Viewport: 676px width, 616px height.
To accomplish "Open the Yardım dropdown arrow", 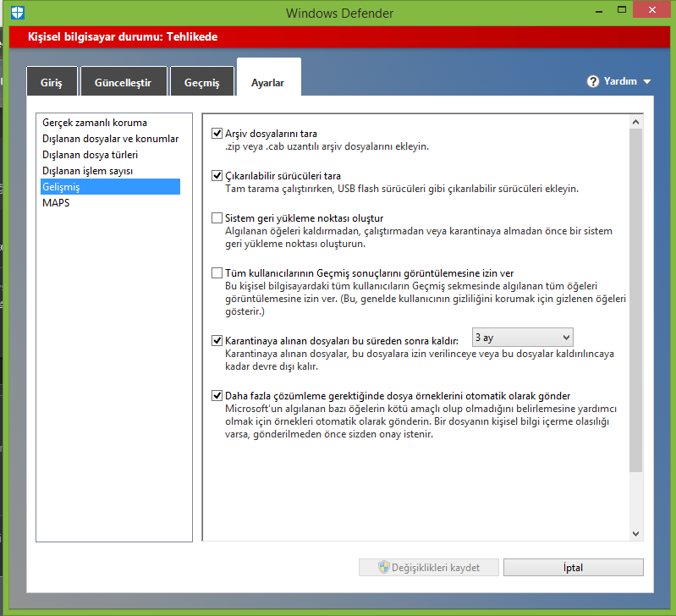I will point(646,81).
